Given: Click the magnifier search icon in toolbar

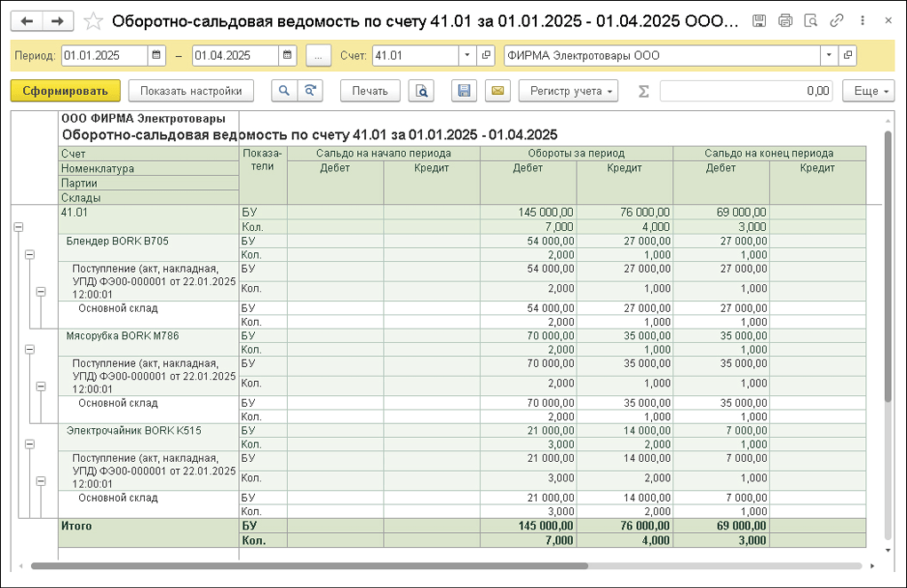Looking at the screenshot, I should point(283,91).
